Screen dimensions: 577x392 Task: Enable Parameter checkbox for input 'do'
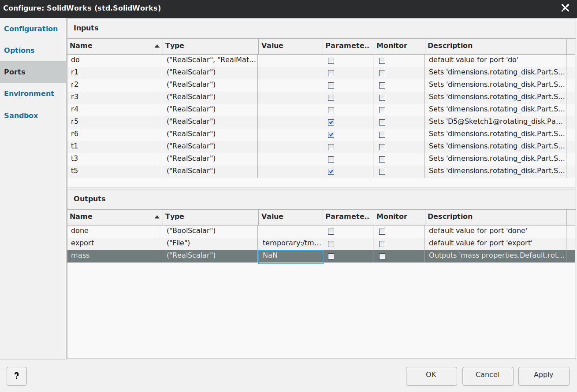(x=331, y=61)
